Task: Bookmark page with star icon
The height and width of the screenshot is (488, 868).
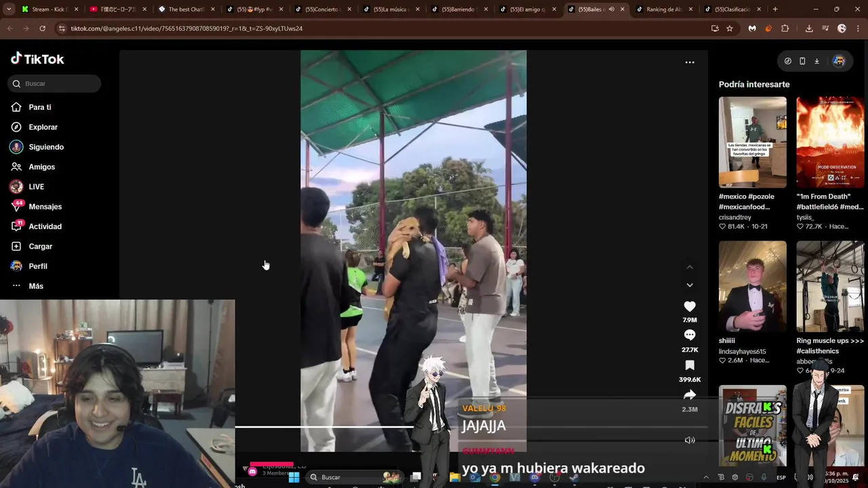Action: 730,28
